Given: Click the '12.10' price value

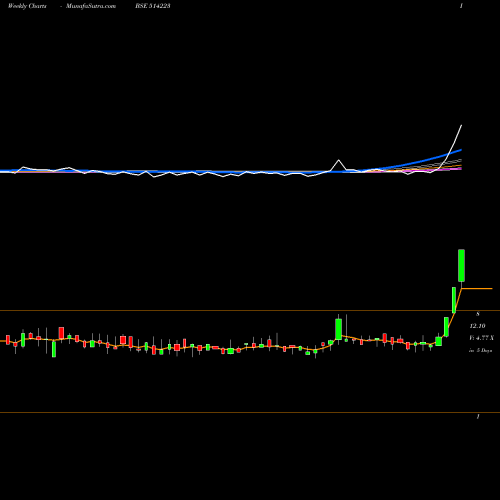Looking at the screenshot, I should (x=477, y=326).
